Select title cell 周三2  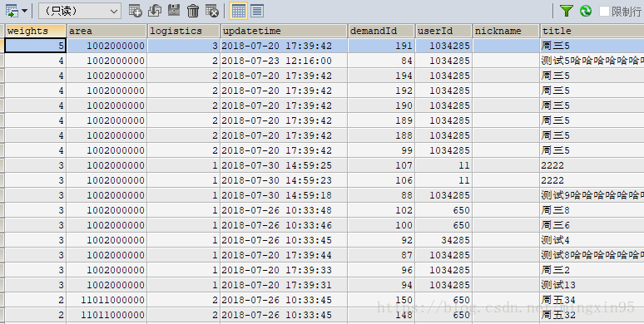pyautogui.click(x=592, y=270)
